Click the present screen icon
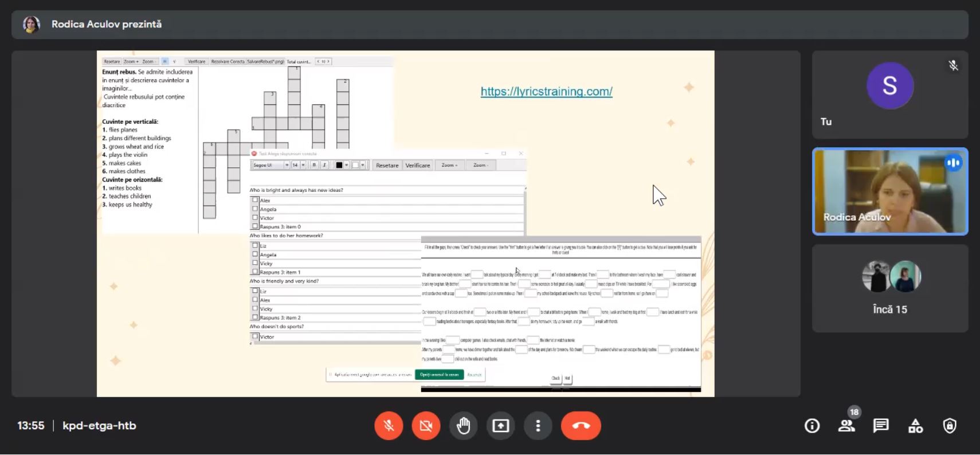Image resolution: width=980 pixels, height=455 pixels. tap(500, 426)
